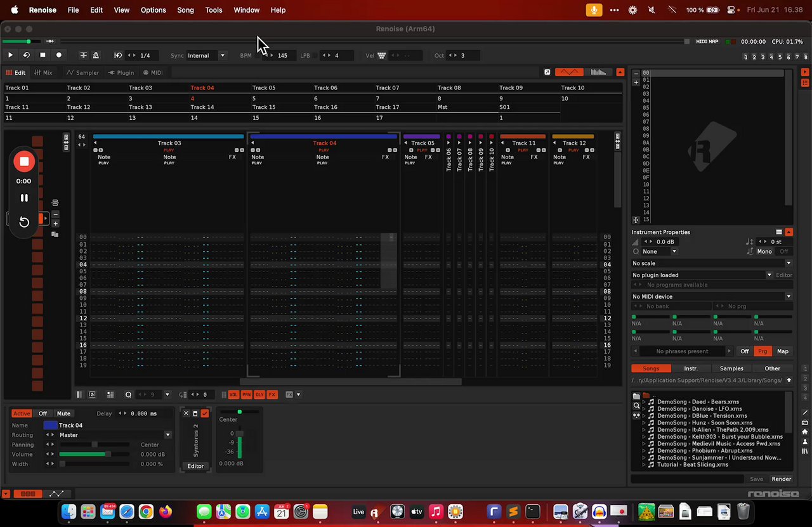Enable edit/record mode with the circle button
Viewport: 812px width, 527px height.
(x=59, y=55)
